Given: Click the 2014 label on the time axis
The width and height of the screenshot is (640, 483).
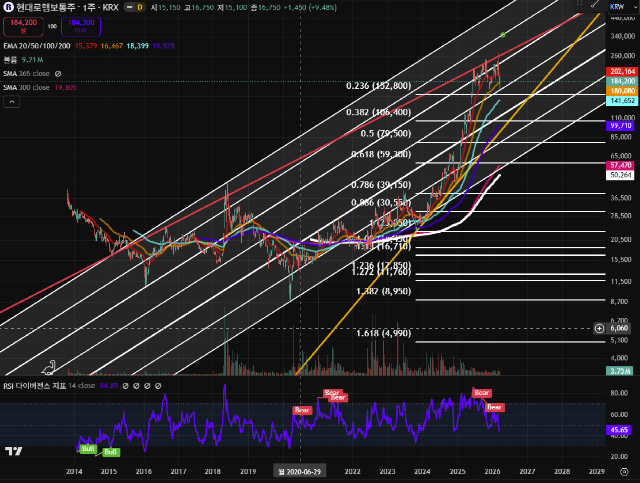Looking at the screenshot, I should pos(74,472).
